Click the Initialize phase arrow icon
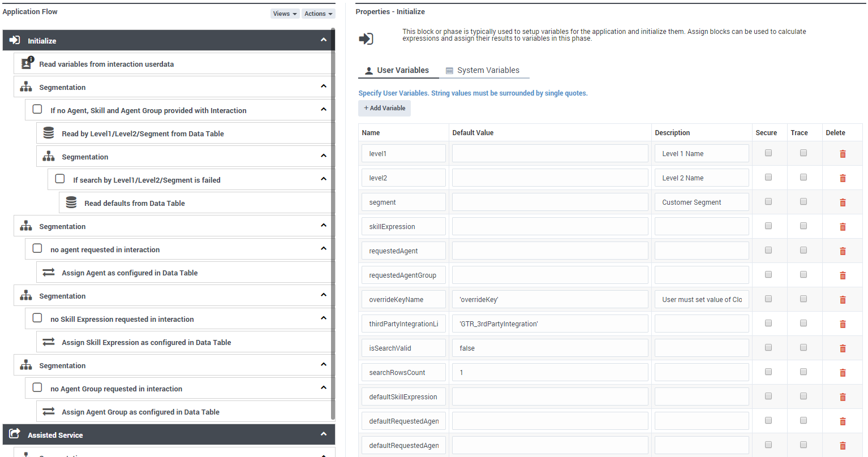868x457 pixels. pos(15,40)
